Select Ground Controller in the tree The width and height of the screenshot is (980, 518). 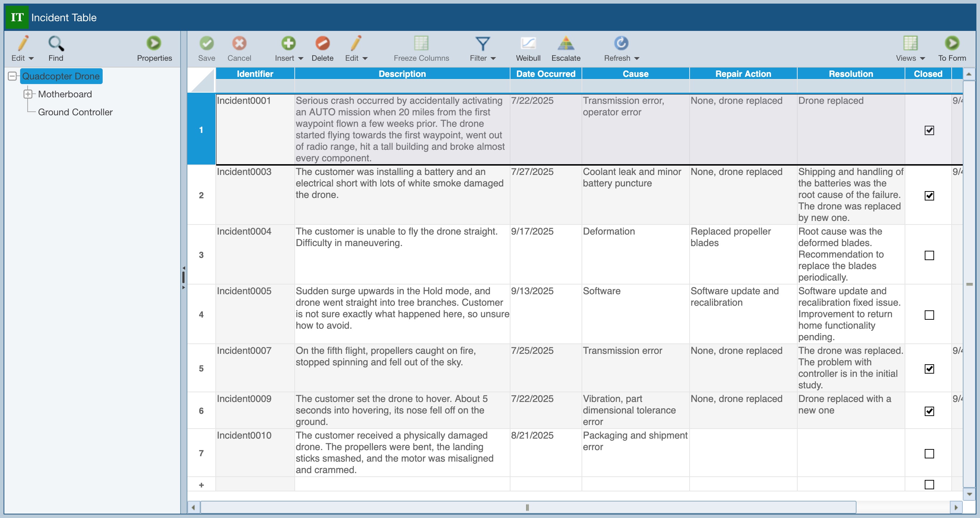point(75,112)
